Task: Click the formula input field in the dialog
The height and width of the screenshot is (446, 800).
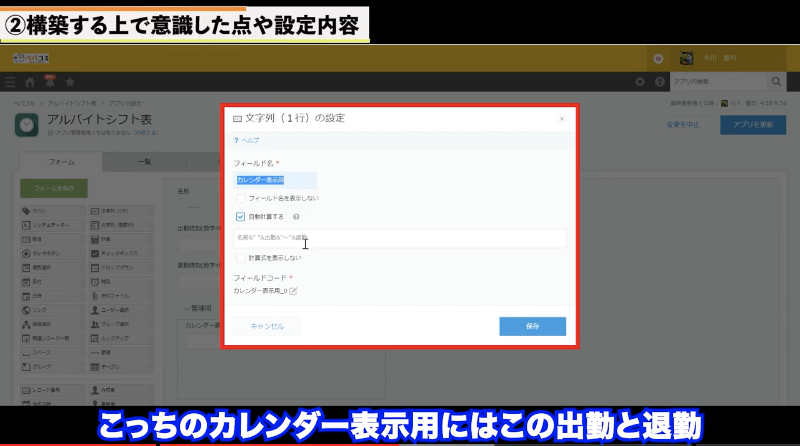Action: [400, 238]
